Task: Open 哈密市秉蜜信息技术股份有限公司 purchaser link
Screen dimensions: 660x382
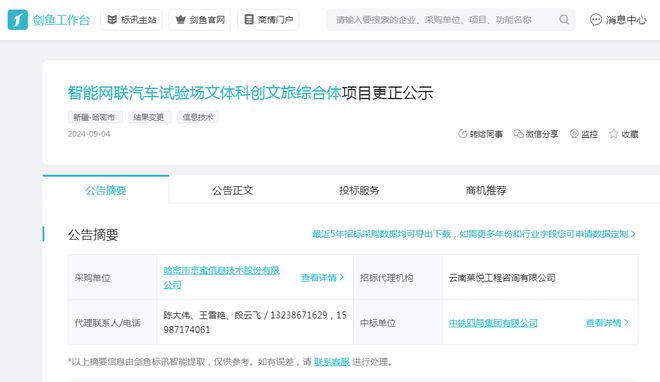Action: pos(221,277)
